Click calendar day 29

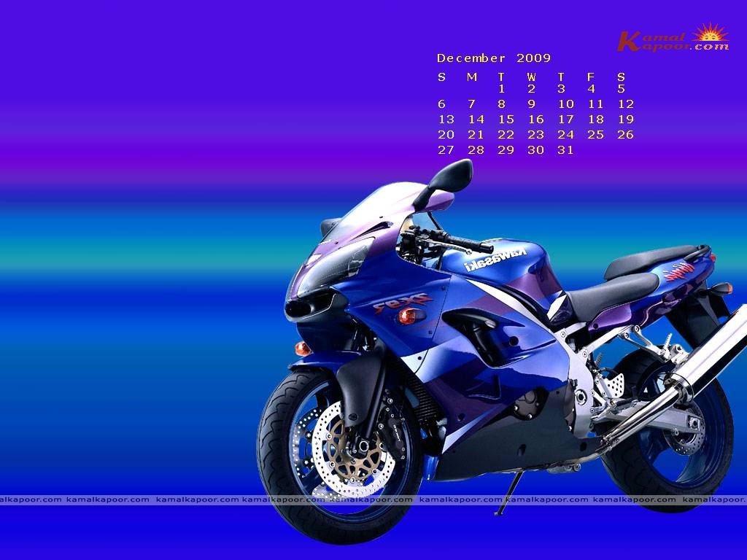click(x=506, y=150)
